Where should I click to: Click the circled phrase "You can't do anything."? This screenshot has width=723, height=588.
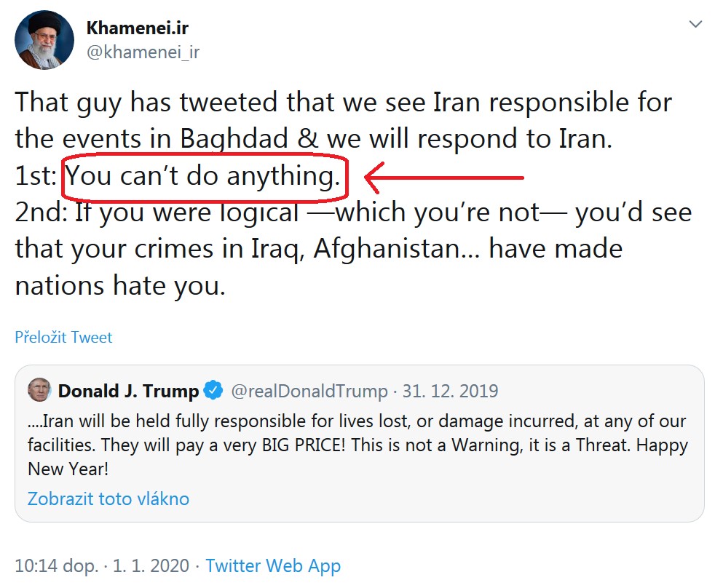click(x=204, y=177)
